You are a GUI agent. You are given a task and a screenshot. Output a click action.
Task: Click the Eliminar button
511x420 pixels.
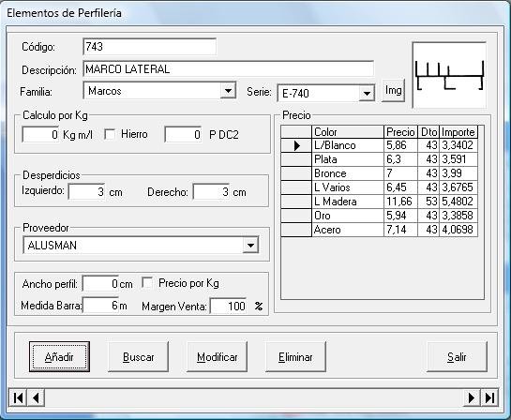(x=295, y=357)
